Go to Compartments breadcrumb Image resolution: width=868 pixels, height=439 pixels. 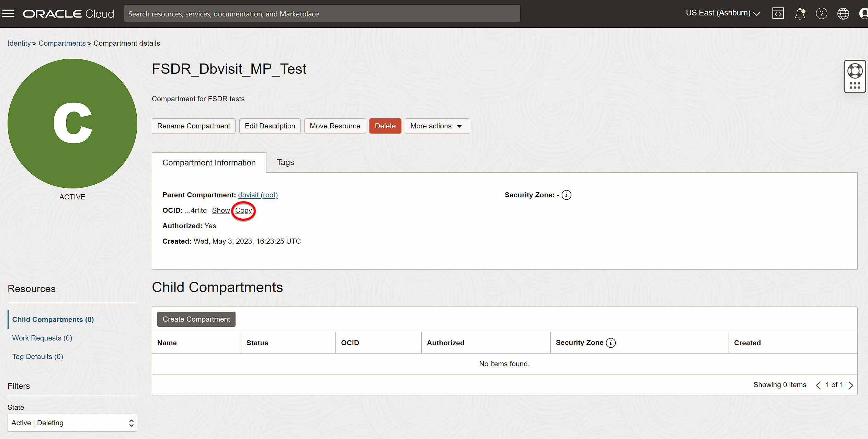click(62, 43)
